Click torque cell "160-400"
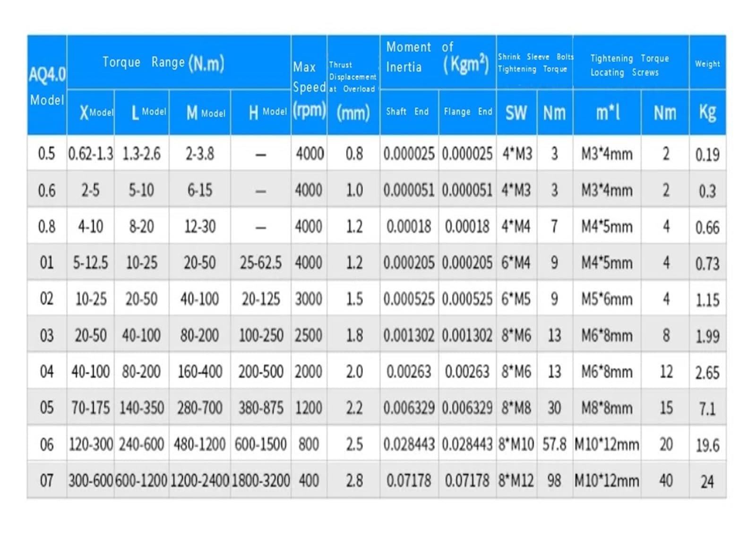 (200, 372)
